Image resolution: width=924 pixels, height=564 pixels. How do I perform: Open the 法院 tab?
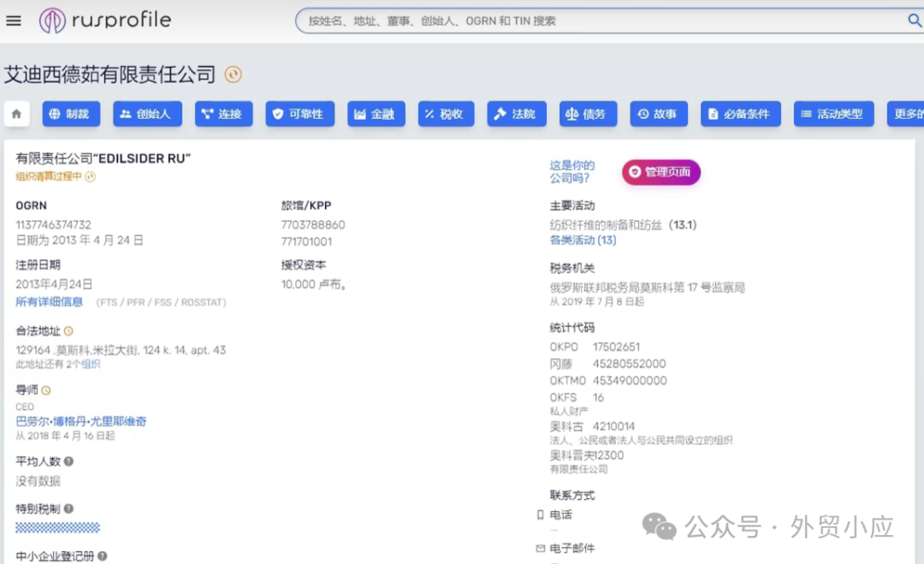click(x=517, y=114)
